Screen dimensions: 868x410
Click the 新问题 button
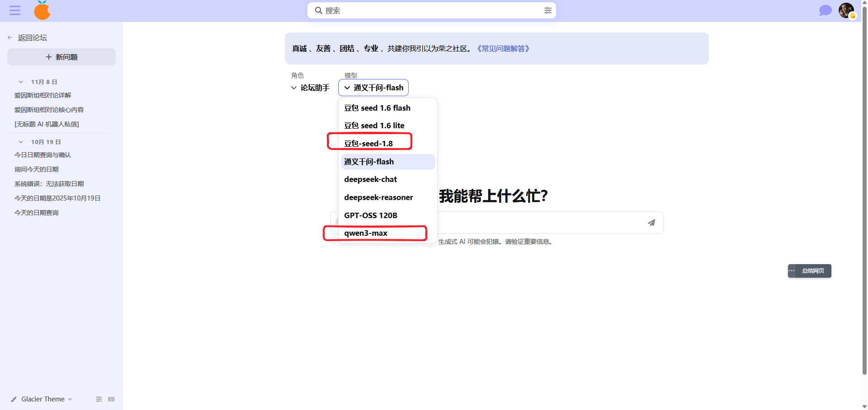click(x=61, y=57)
